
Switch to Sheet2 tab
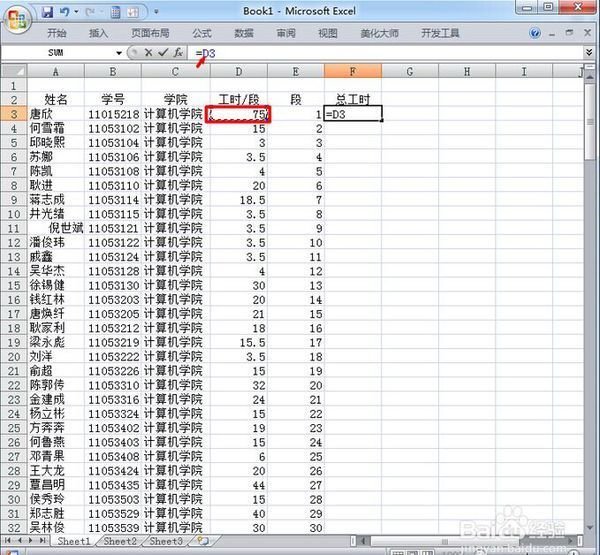[120, 541]
